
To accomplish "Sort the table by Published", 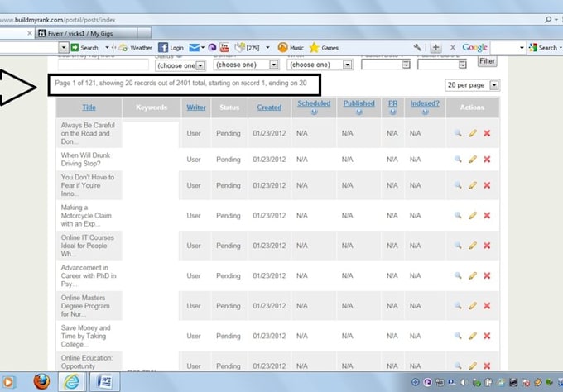I will tap(358, 103).
